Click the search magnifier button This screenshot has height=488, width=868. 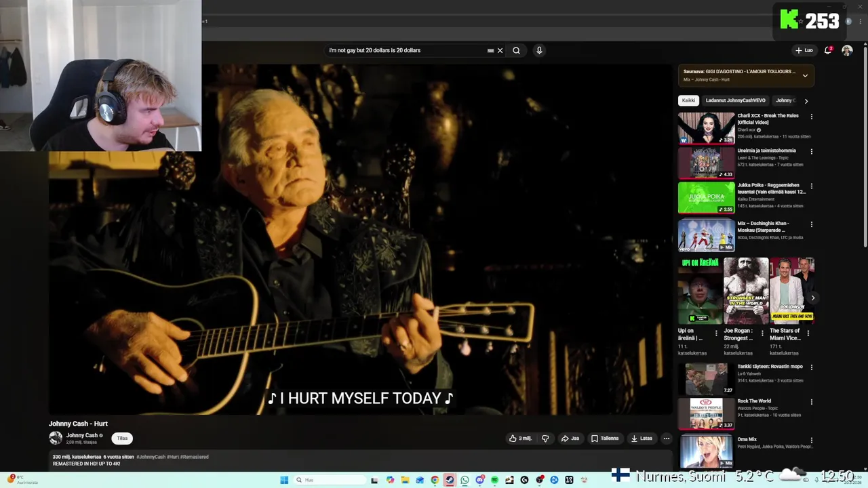[516, 50]
